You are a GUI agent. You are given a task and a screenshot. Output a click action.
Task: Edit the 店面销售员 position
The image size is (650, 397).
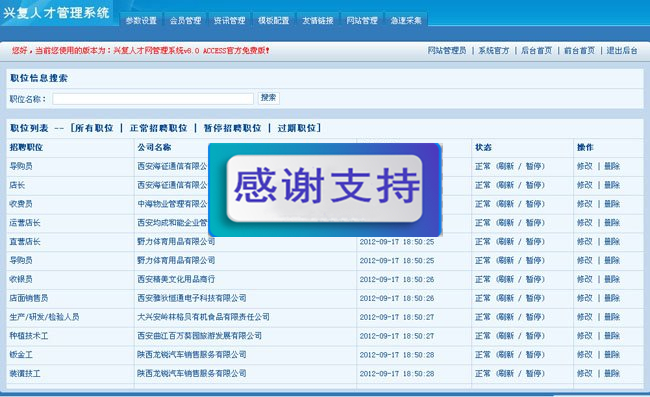(x=585, y=298)
